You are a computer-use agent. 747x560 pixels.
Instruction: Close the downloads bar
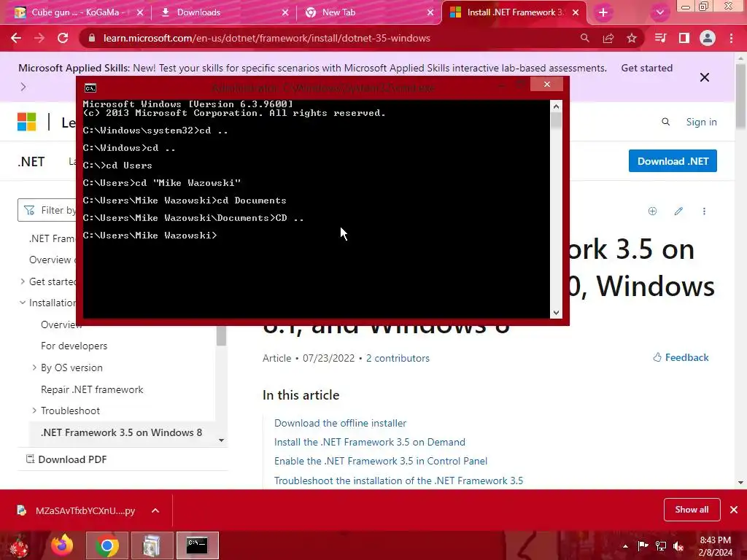tap(734, 510)
